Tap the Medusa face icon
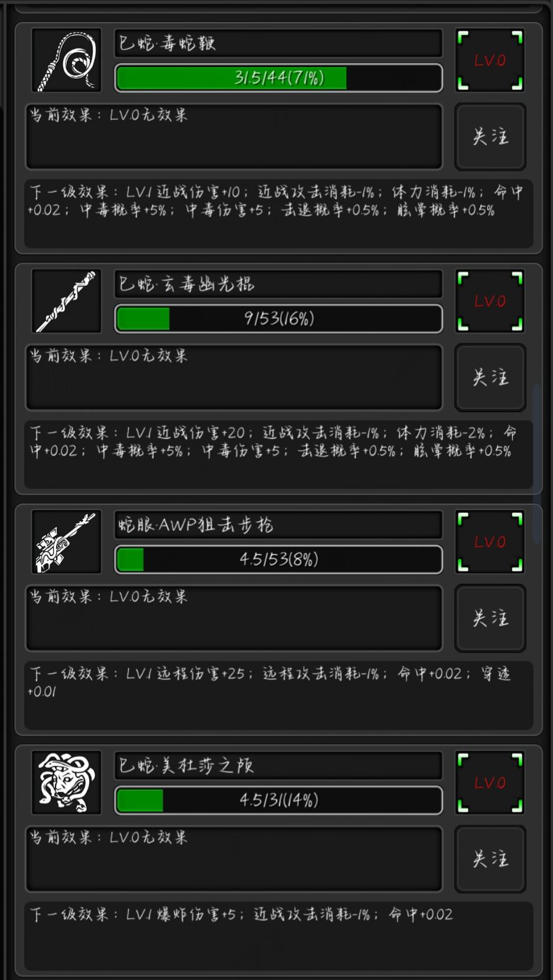 point(66,783)
